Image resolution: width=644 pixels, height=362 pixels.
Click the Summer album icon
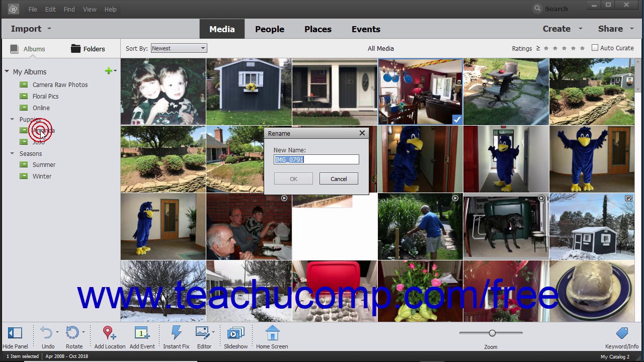pyautogui.click(x=24, y=164)
